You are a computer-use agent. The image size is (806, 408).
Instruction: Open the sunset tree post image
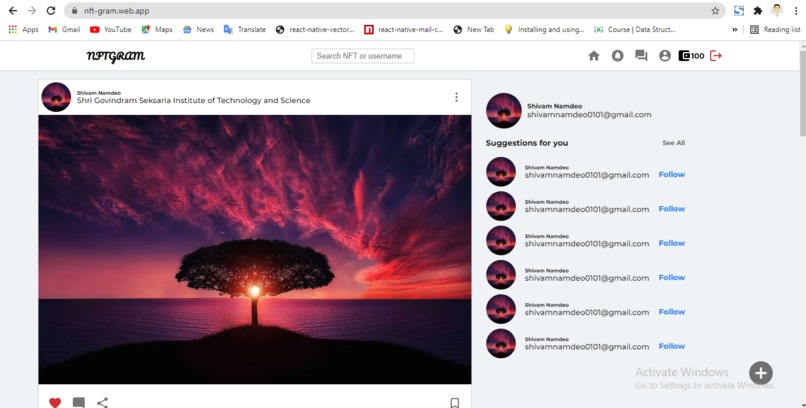pyautogui.click(x=254, y=249)
